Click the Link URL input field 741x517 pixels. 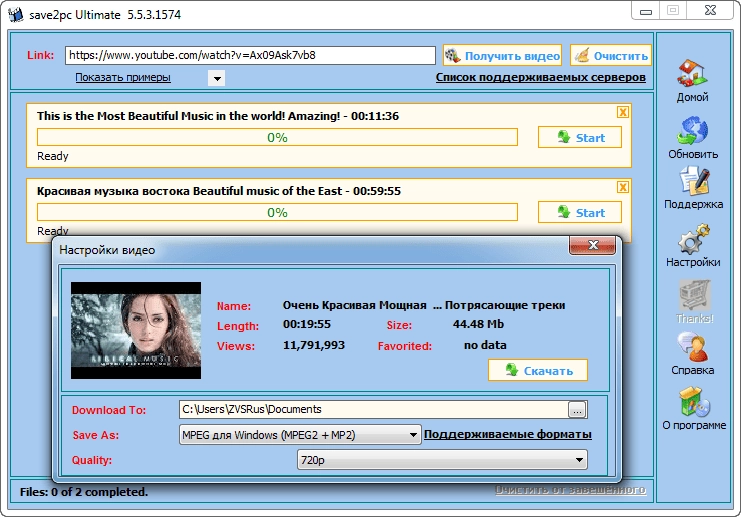pos(250,55)
